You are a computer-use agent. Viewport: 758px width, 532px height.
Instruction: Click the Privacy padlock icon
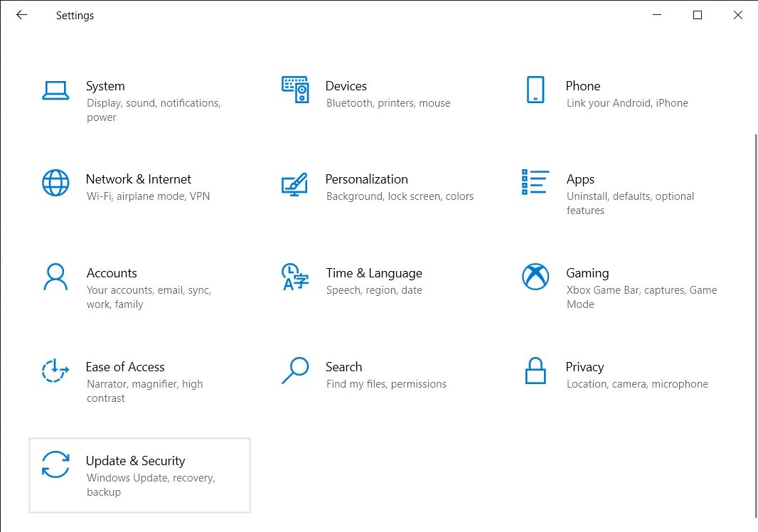(535, 371)
